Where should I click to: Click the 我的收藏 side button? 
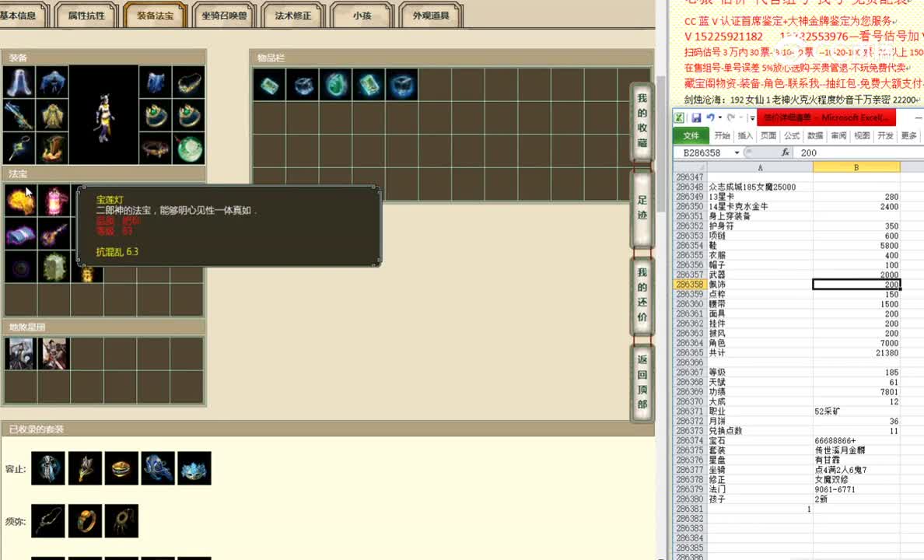(642, 121)
